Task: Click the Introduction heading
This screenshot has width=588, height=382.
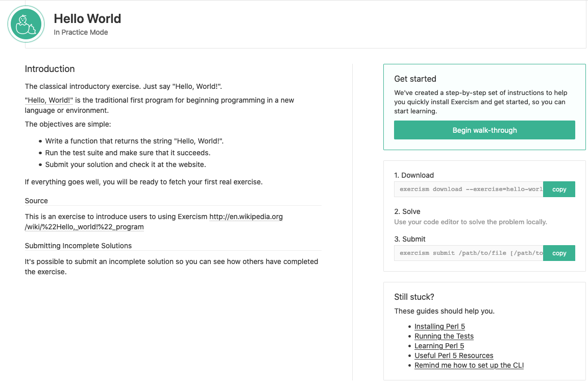Action: (x=50, y=68)
